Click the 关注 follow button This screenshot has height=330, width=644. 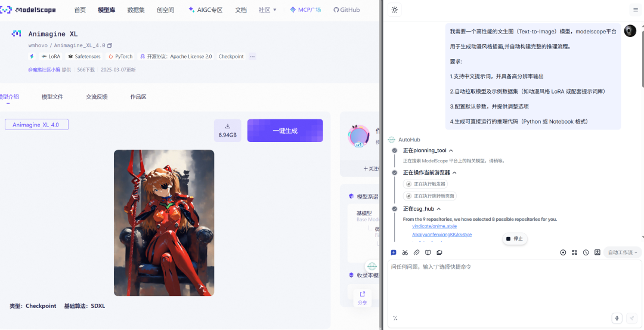tap(371, 168)
